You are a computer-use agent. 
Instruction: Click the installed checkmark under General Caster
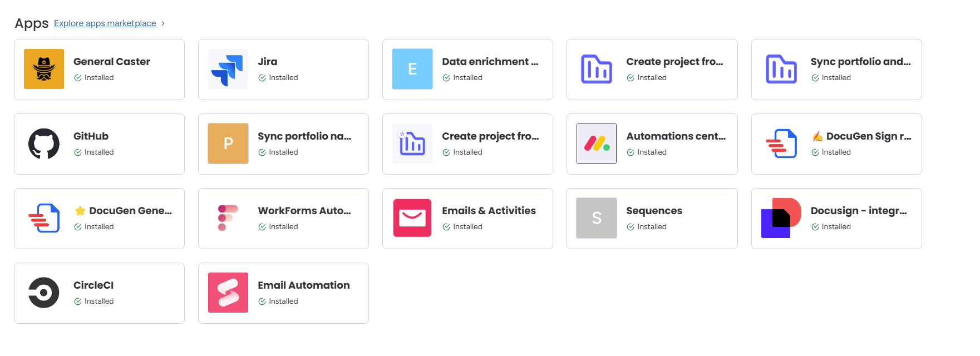78,78
